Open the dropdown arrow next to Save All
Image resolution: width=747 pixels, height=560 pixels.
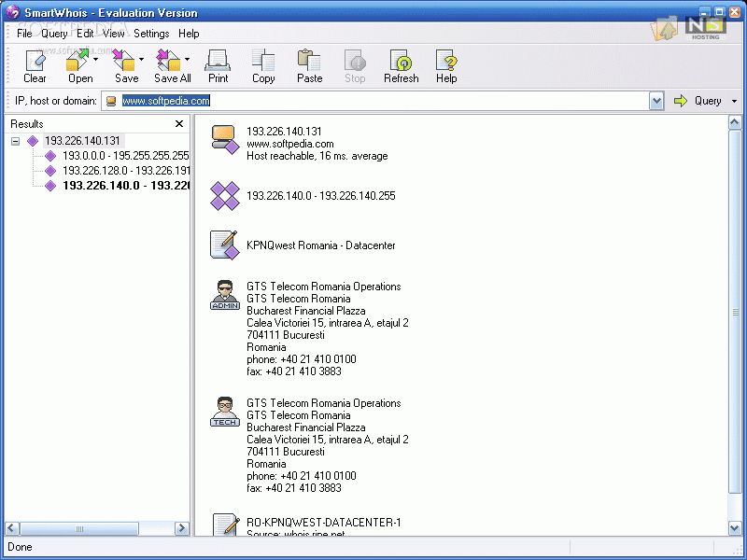pos(188,60)
